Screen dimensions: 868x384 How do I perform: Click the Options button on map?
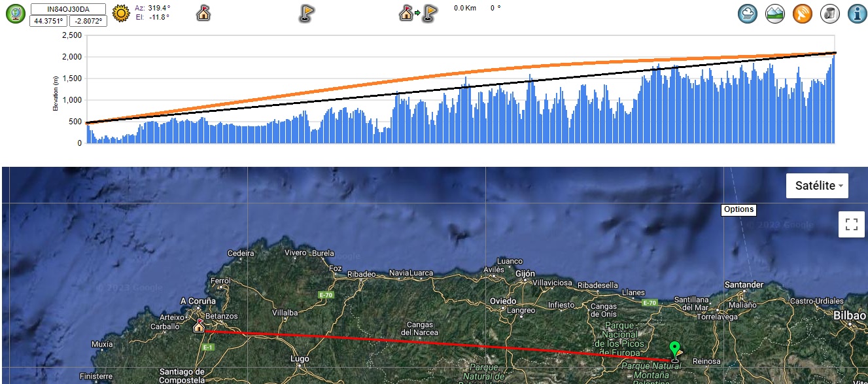738,210
